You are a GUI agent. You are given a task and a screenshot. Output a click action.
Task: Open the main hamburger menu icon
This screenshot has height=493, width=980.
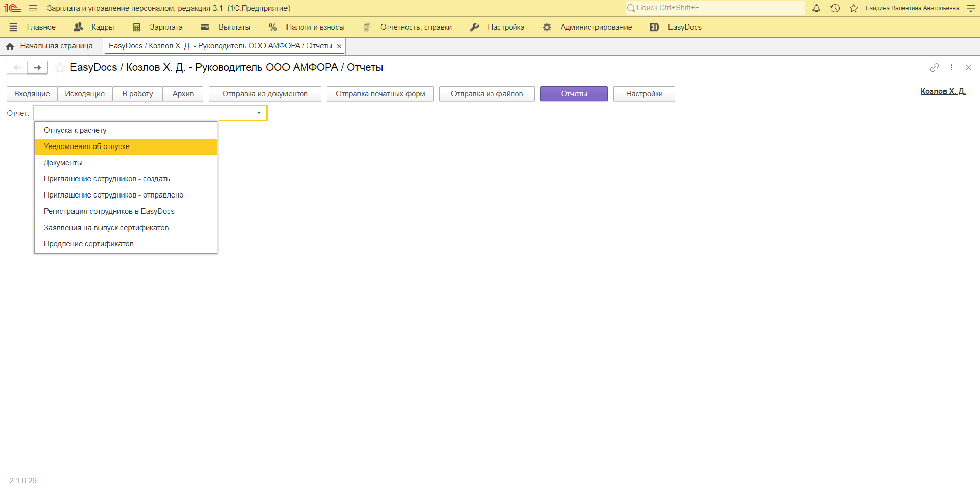click(33, 8)
